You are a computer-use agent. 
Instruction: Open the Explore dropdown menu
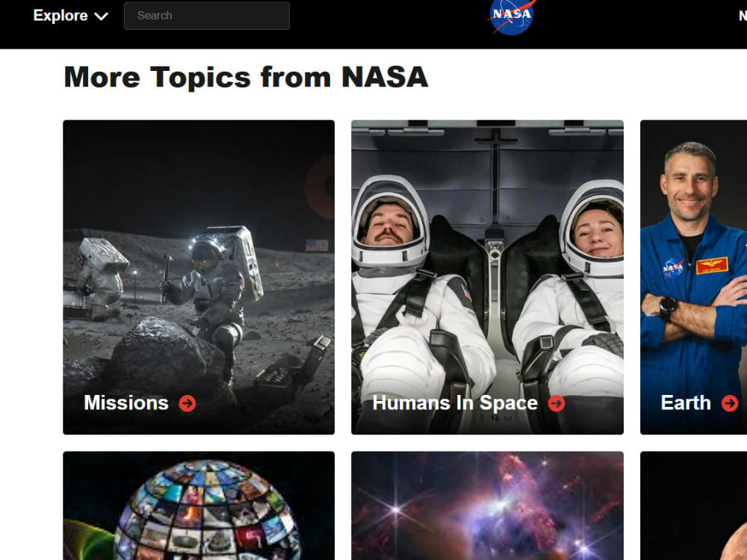point(70,16)
